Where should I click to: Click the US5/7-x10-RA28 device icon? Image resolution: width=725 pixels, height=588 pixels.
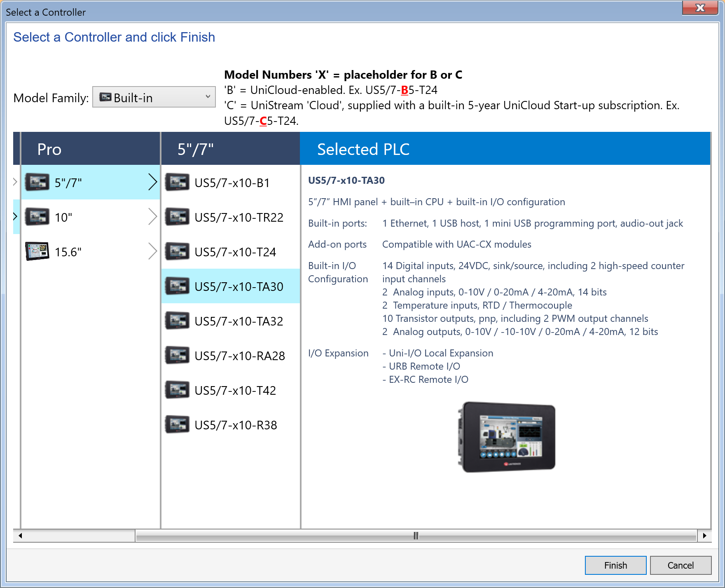177,356
